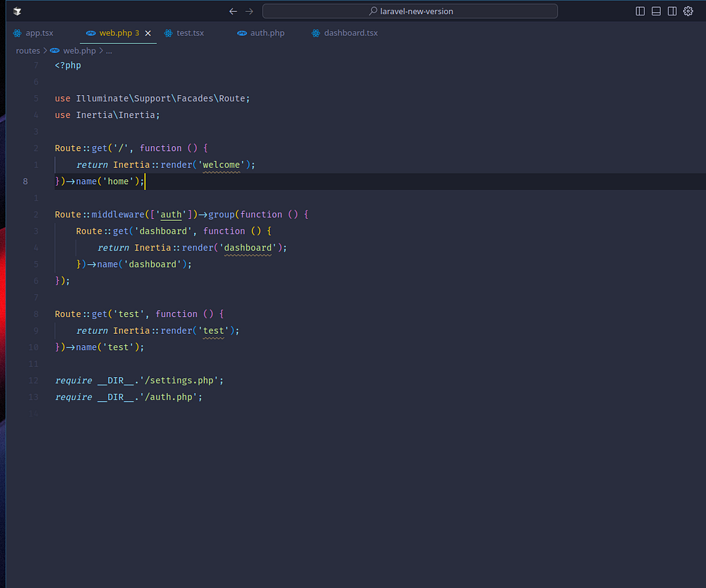The image size is (706, 588).
Task: Click the React icon on the dashboard.tsx tab
Action: pos(316,33)
